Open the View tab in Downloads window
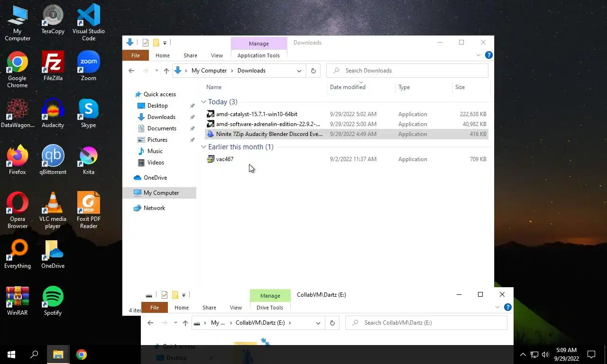The image size is (607, 364). click(217, 55)
